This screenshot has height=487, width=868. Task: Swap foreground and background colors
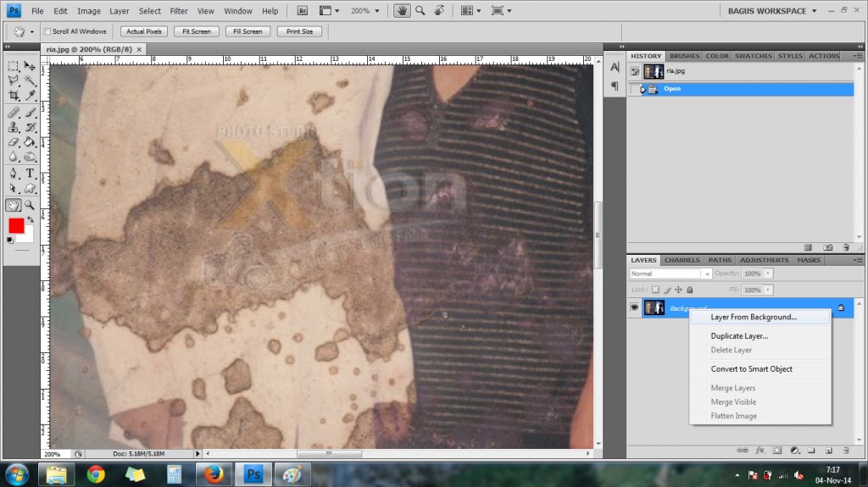click(x=31, y=219)
